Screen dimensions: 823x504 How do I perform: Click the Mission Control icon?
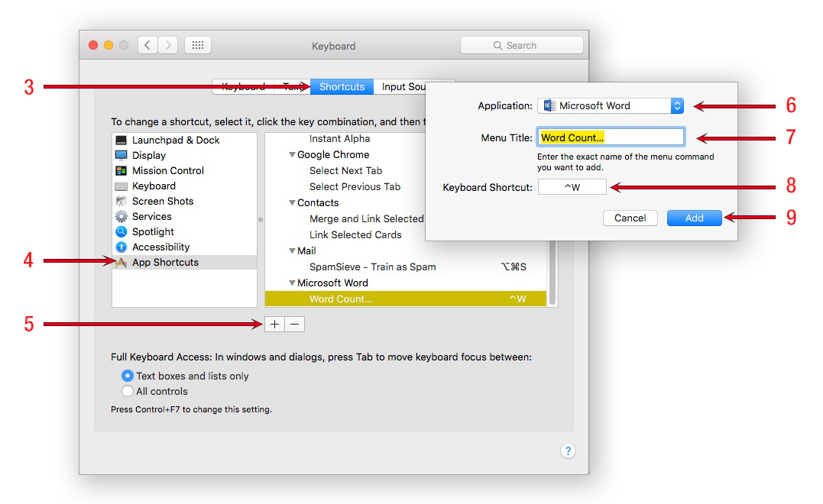(x=122, y=170)
